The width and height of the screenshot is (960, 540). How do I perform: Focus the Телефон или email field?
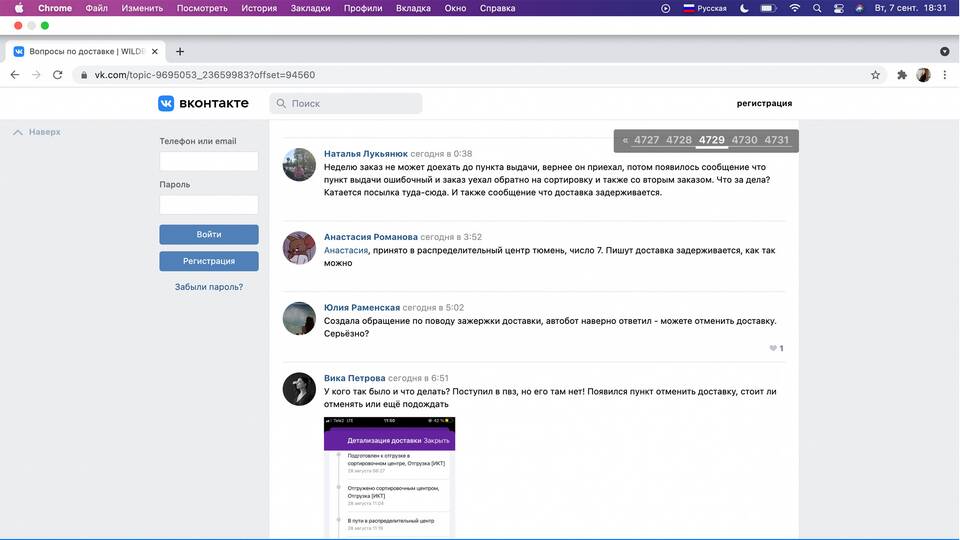[208, 161]
